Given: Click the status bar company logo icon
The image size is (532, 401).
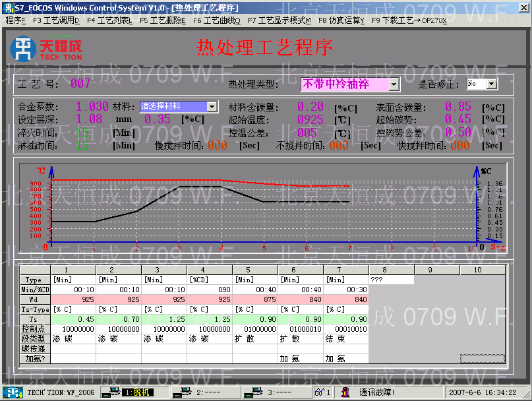Looking at the screenshot, I should 11,392.
